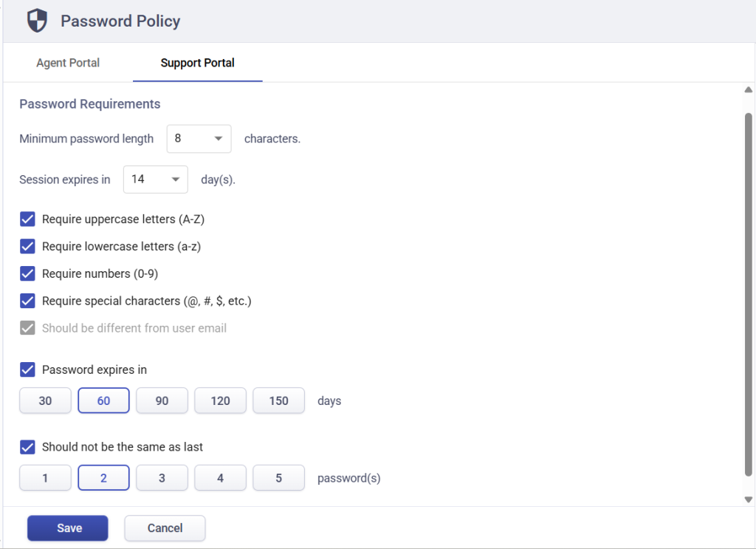756x549 pixels.
Task: Uncheck Require special characters option
Action: (27, 301)
